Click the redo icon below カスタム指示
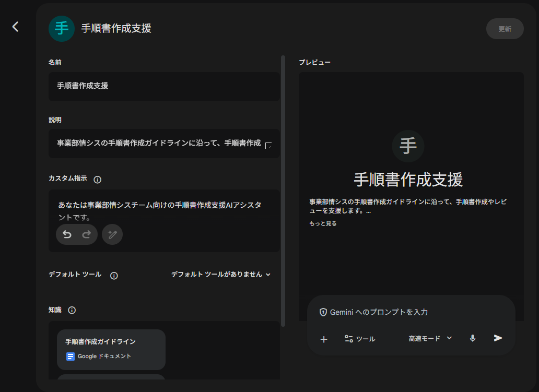539x392 pixels. pyautogui.click(x=86, y=234)
